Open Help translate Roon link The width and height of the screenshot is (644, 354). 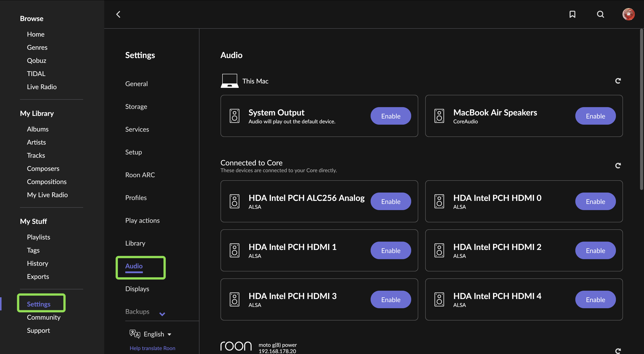(152, 348)
